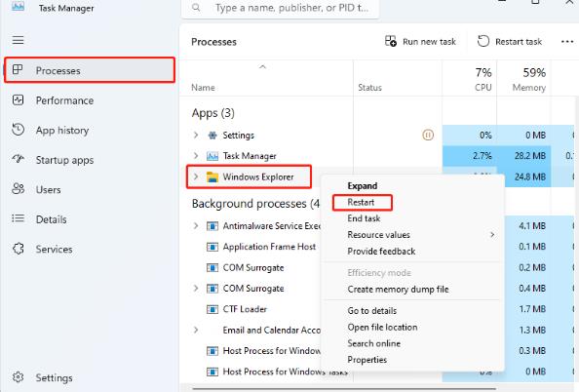This screenshot has width=579, height=392.
Task: Choose End task in the context menu
Action: click(x=364, y=218)
